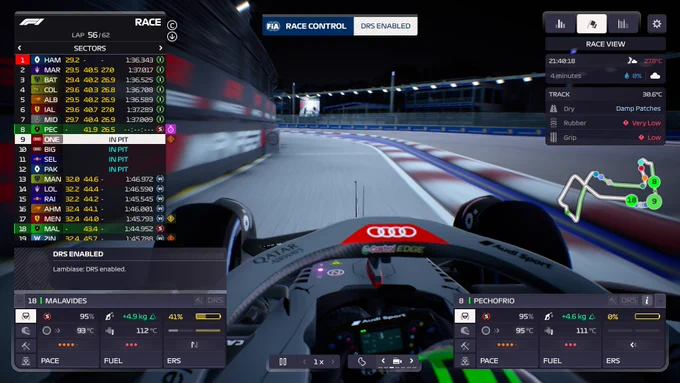Image resolution: width=680 pixels, height=383 pixels.
Task: Collapse the Malavides driver panel
Action: (x=20, y=300)
